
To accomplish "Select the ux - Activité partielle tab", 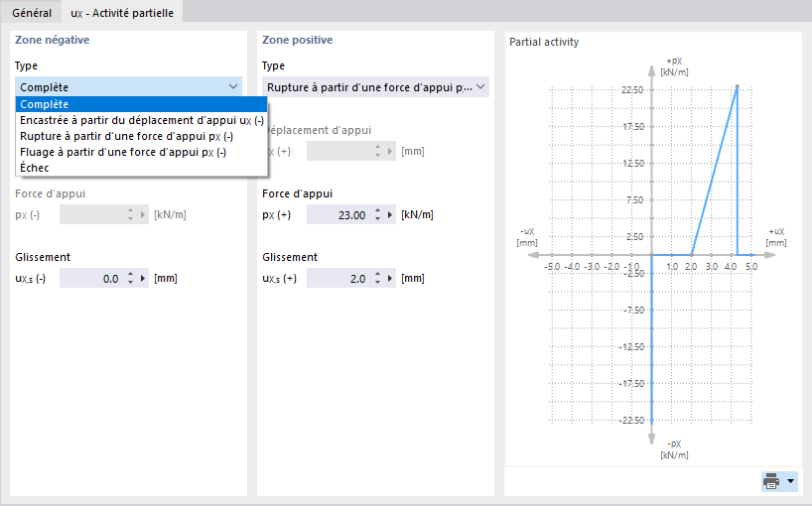I will [x=121, y=12].
